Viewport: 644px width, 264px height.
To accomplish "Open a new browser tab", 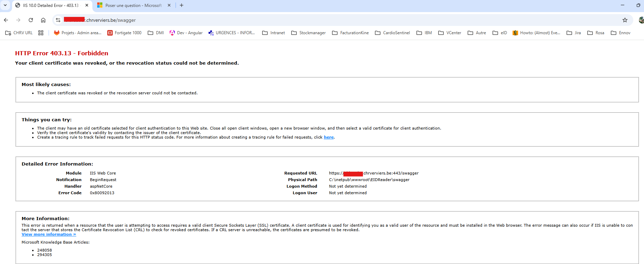I will tap(182, 5).
